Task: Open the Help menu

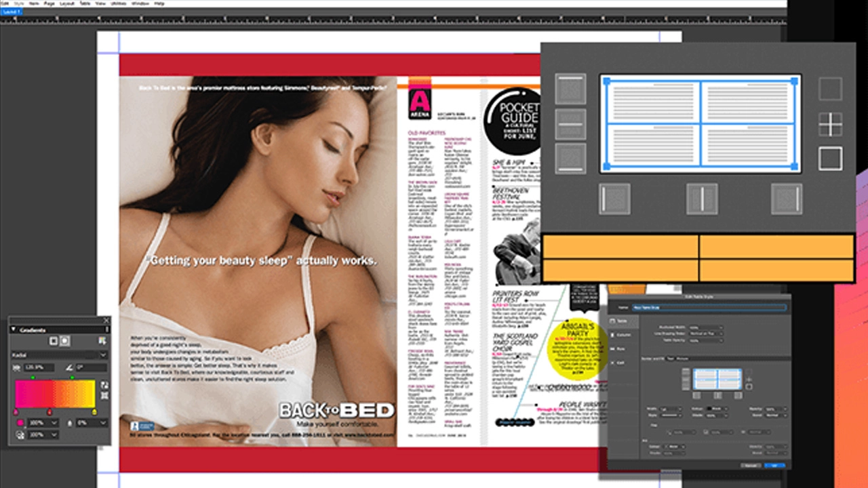Action: [x=159, y=3]
